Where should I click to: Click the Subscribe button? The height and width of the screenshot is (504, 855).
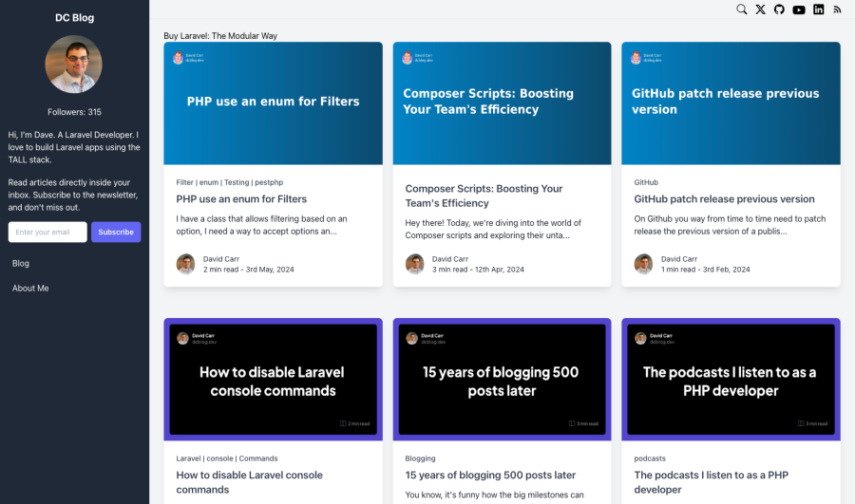[116, 232]
